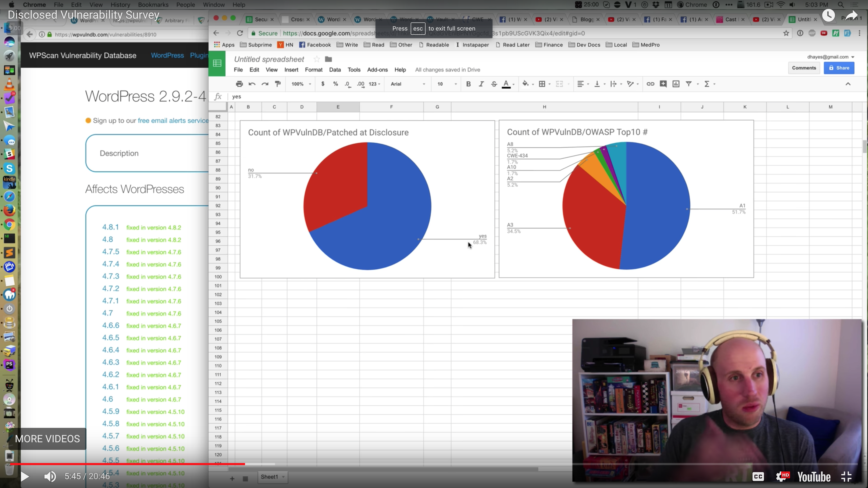Play the video
Screen dimensions: 868x488
click(25, 476)
